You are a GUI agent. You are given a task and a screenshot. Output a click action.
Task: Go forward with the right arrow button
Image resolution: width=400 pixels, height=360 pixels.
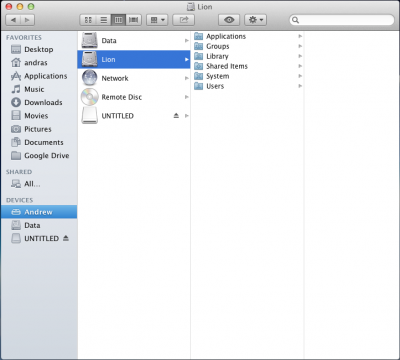[x=27, y=20]
